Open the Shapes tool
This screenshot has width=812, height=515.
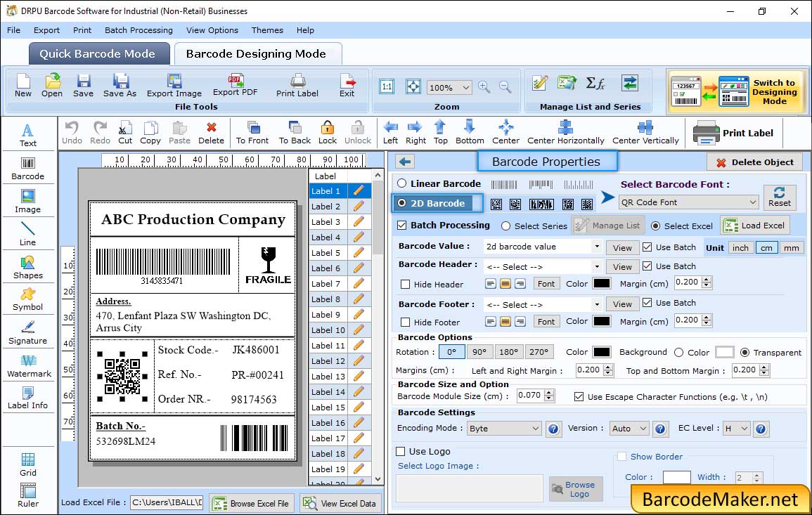coord(28,268)
